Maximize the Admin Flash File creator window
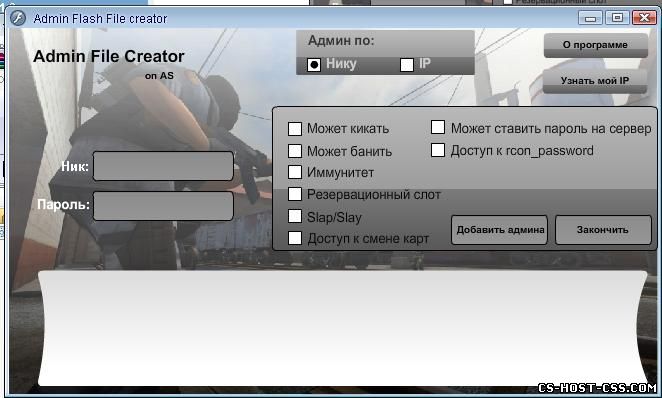The width and height of the screenshot is (662, 398). pyautogui.click(x=617, y=18)
